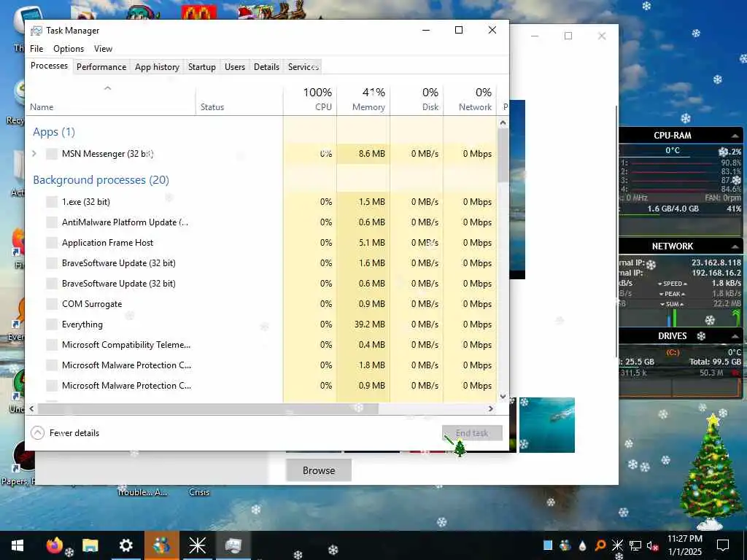Click the process list's scroll down arrow
The image size is (747, 560).
tap(503, 396)
